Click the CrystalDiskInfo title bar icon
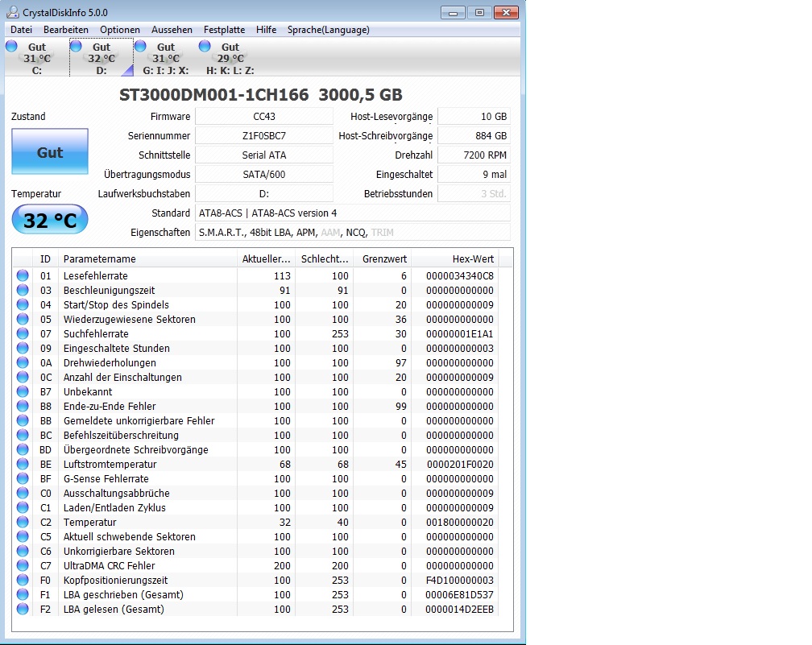The height and width of the screenshot is (645, 812). 13,12
